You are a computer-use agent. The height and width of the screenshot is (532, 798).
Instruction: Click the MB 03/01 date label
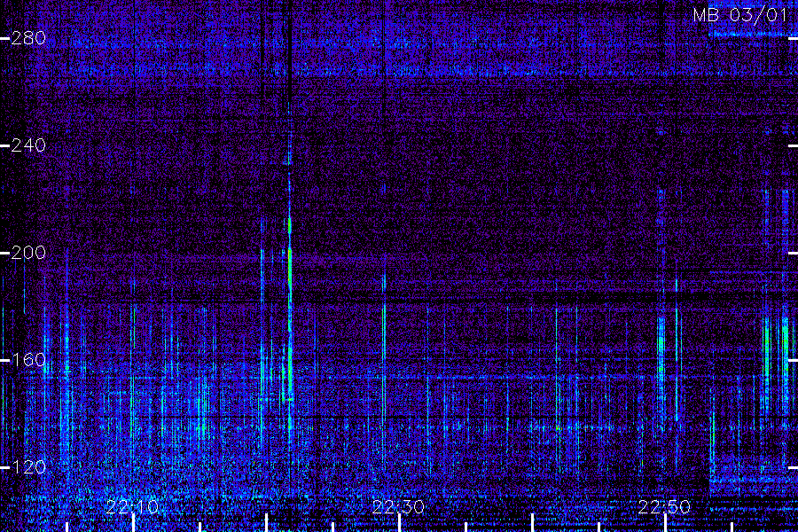coord(740,15)
